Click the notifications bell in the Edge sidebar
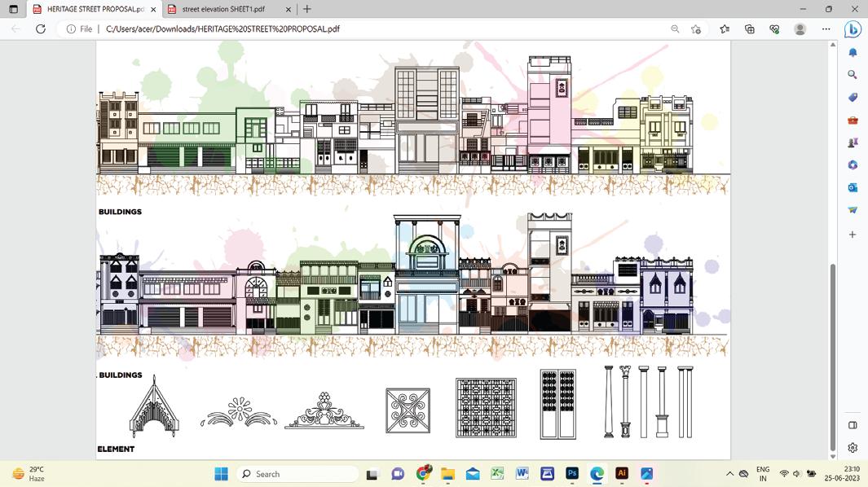868x487 pixels. (x=853, y=53)
